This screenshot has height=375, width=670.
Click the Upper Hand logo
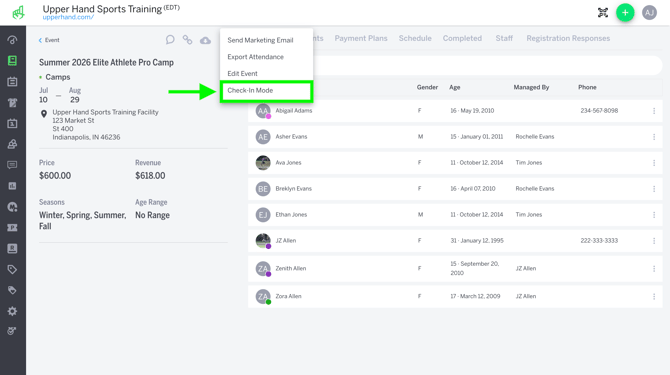click(x=18, y=12)
